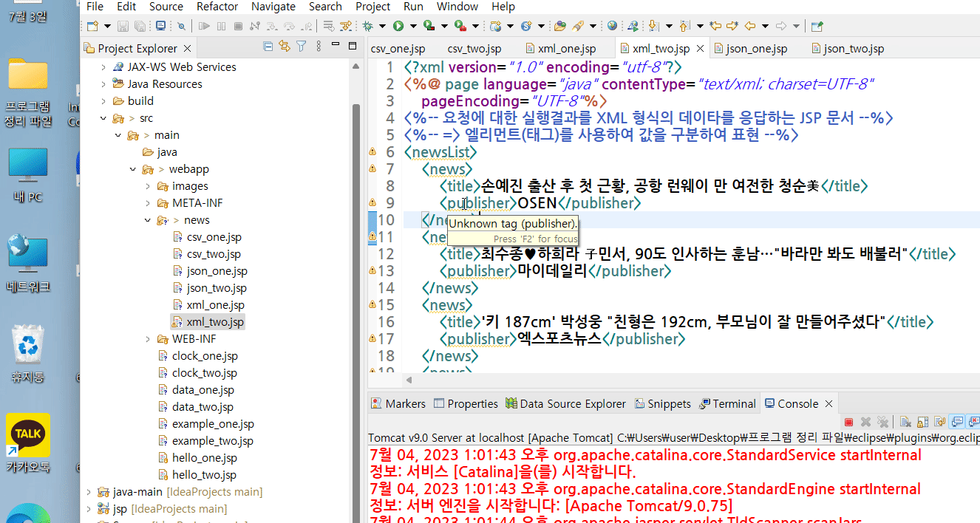Click the Save toolbar icon
The width and height of the screenshot is (980, 523).
[123, 26]
